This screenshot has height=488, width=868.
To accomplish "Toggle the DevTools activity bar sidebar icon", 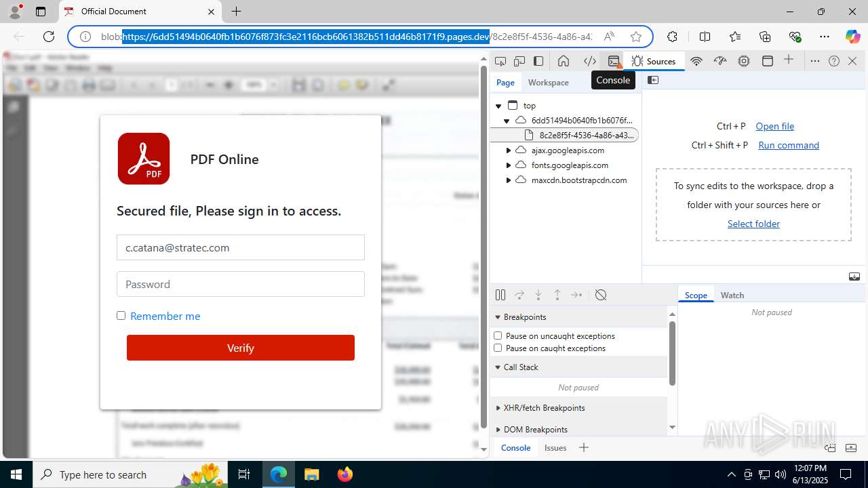I will point(538,61).
